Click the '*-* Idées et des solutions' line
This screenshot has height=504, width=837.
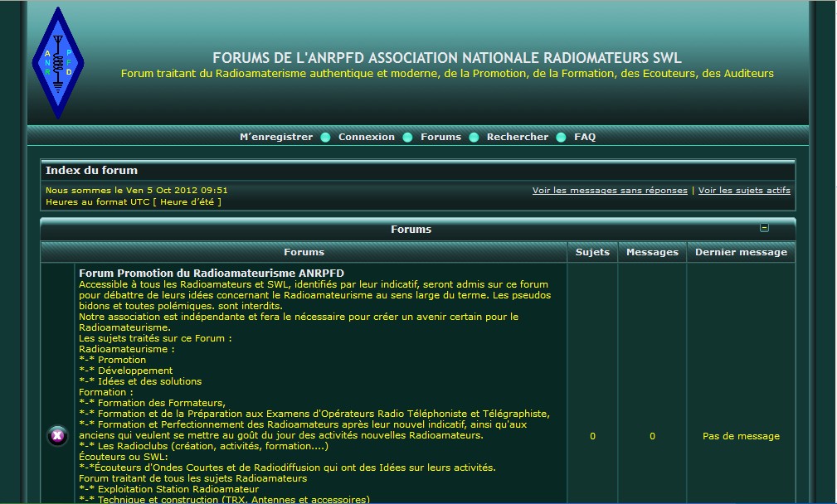click(x=140, y=381)
